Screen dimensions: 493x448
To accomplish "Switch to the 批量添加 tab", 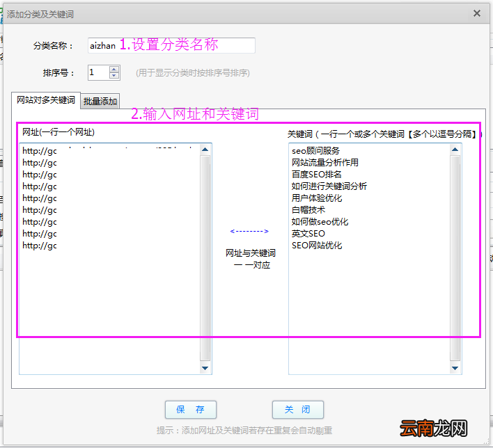I will pos(100,102).
